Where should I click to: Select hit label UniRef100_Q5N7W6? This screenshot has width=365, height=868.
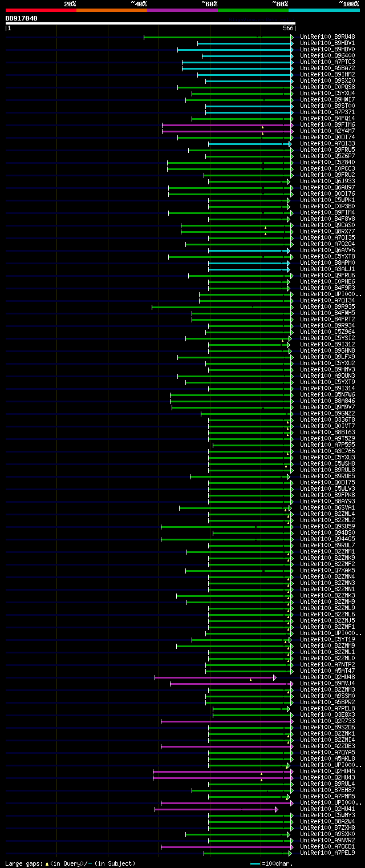pyautogui.click(x=327, y=394)
